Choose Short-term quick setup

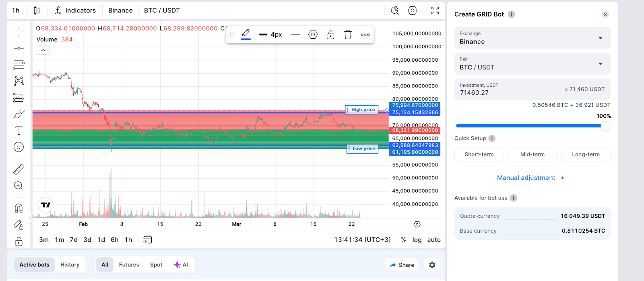tap(479, 154)
